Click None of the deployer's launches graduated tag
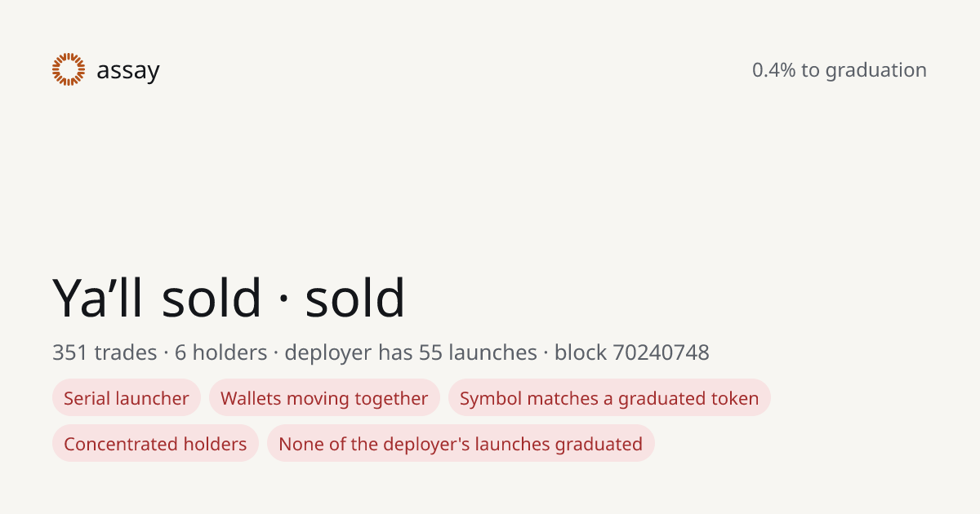The image size is (980, 514). 461,444
